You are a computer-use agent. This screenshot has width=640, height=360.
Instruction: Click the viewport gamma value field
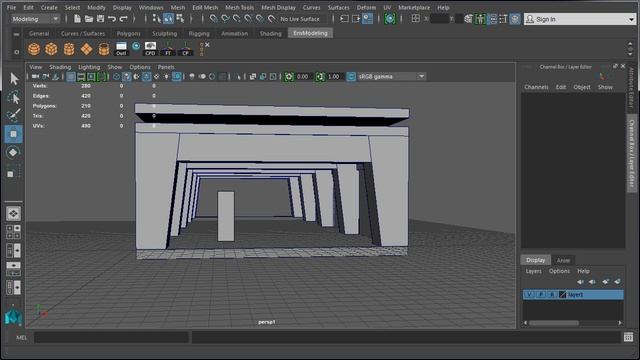pyautogui.click(x=334, y=76)
